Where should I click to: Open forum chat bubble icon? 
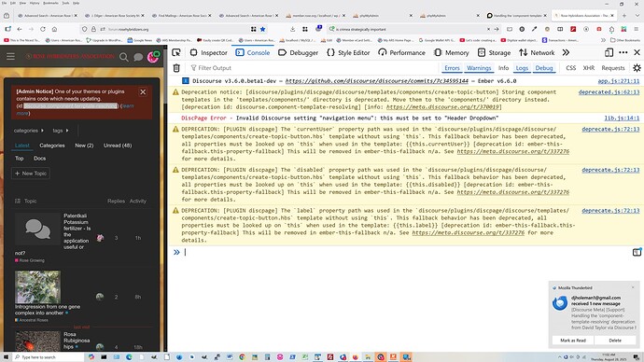(x=138, y=57)
